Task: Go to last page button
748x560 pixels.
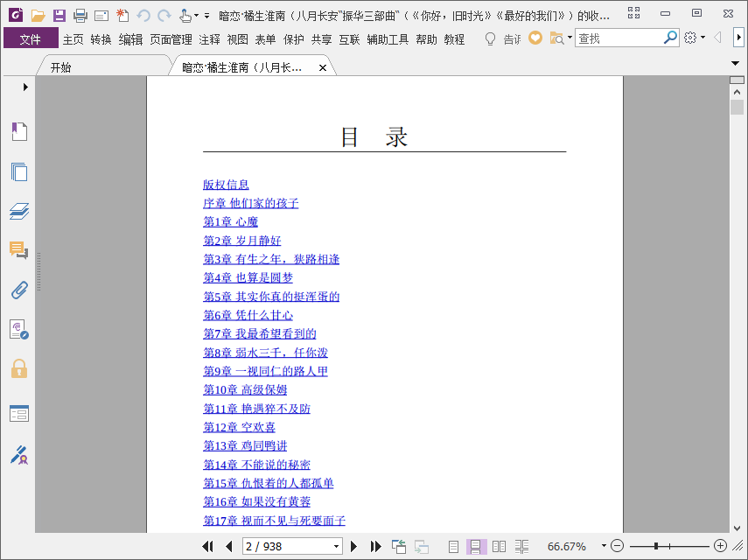Action: (x=375, y=546)
